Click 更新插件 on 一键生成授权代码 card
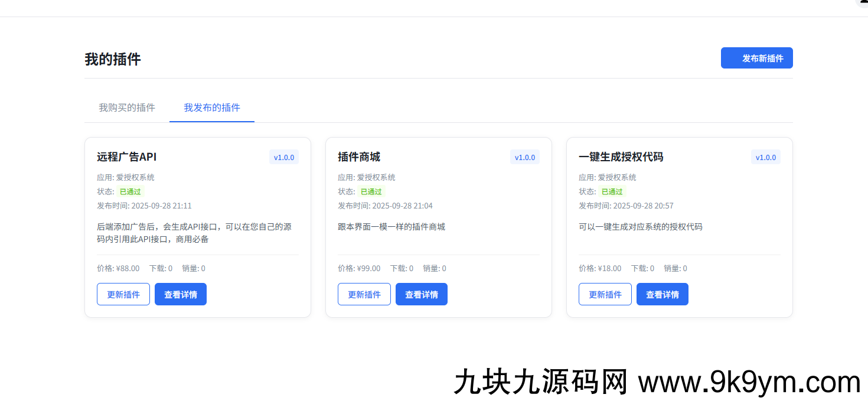The image size is (868, 404). click(x=605, y=294)
